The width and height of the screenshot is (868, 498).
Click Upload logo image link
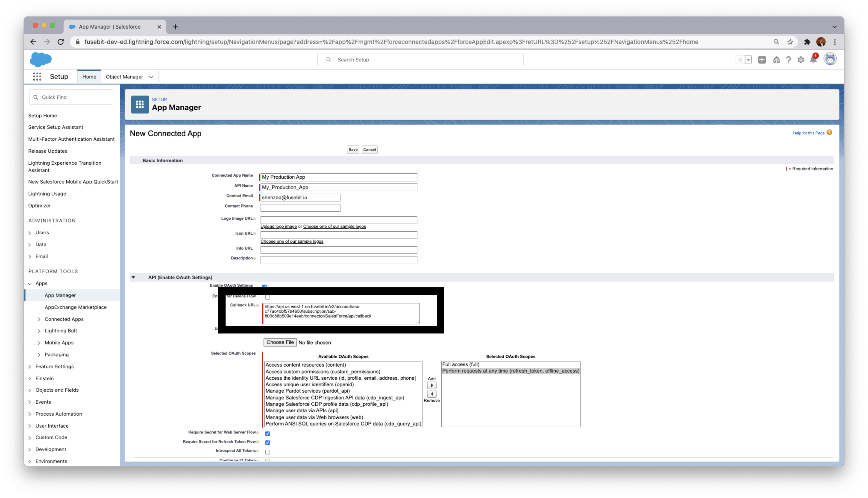tap(279, 226)
